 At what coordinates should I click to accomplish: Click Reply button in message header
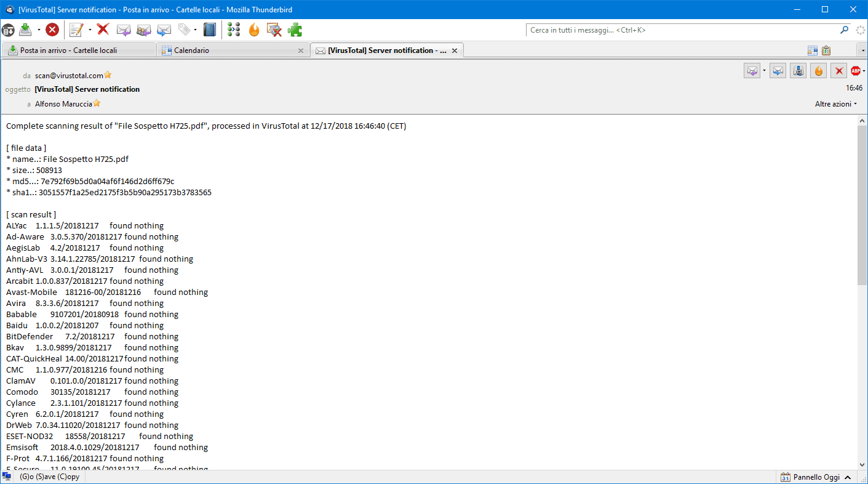pos(752,71)
